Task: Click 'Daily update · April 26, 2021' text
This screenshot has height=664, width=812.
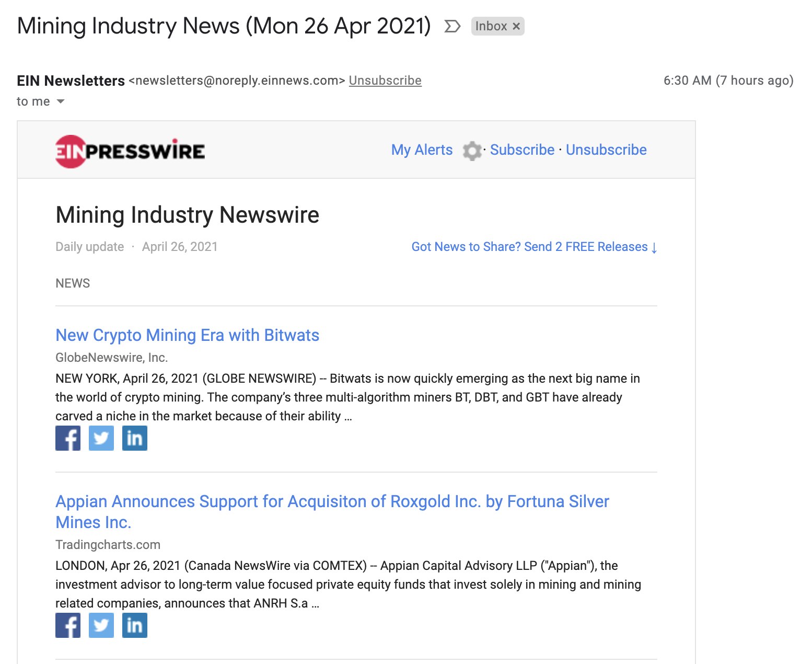Action: coord(136,247)
